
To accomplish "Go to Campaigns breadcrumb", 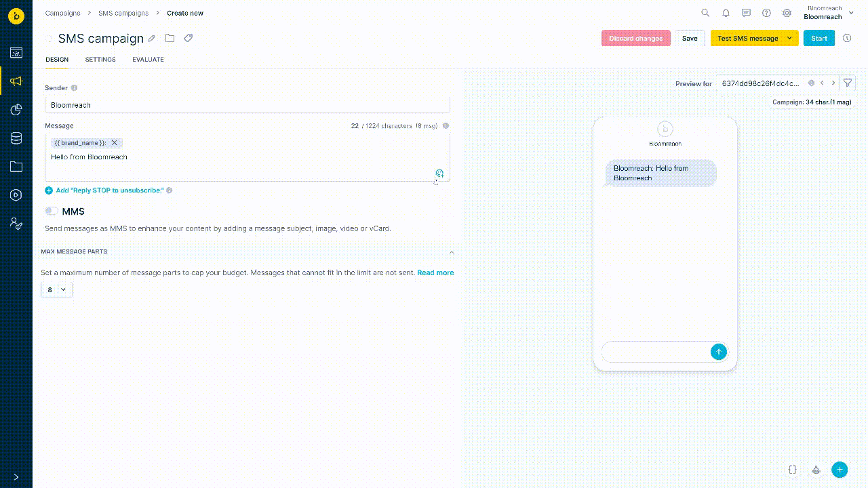I will click(62, 13).
